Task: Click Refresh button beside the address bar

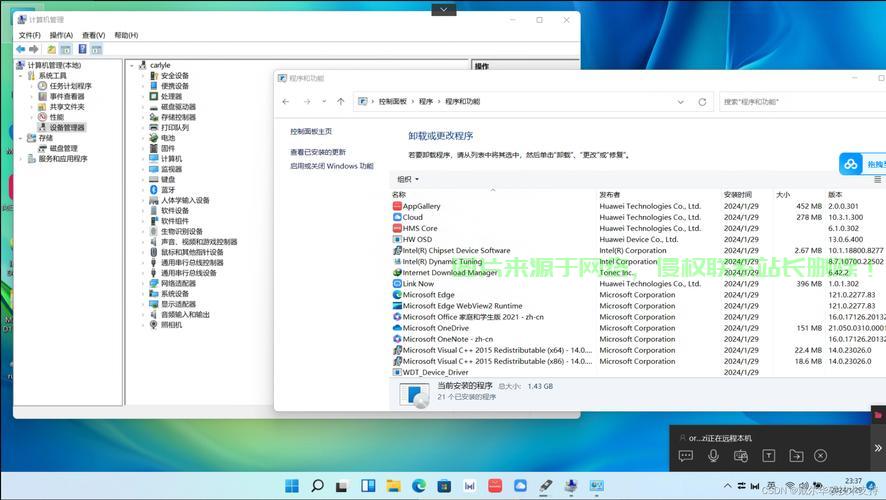Action: point(702,102)
